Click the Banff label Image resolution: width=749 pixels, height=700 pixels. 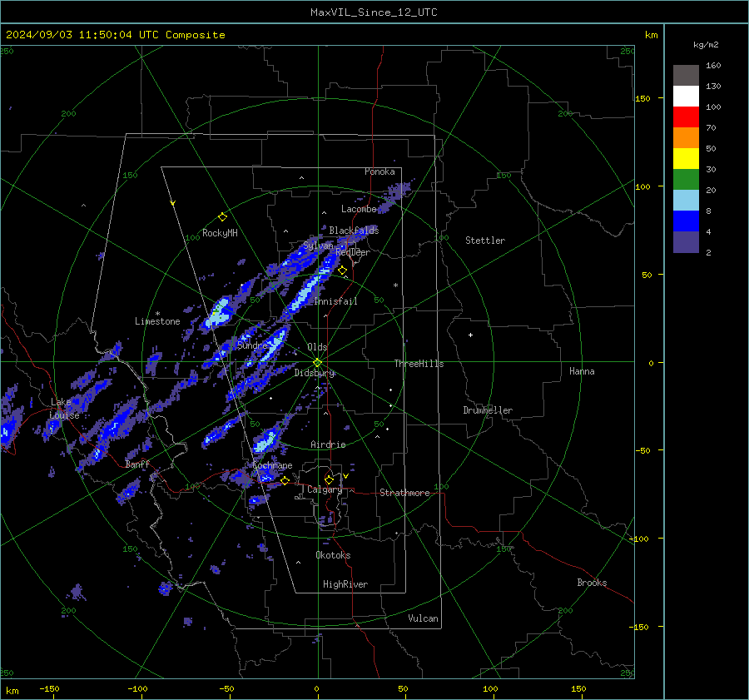tap(137, 464)
